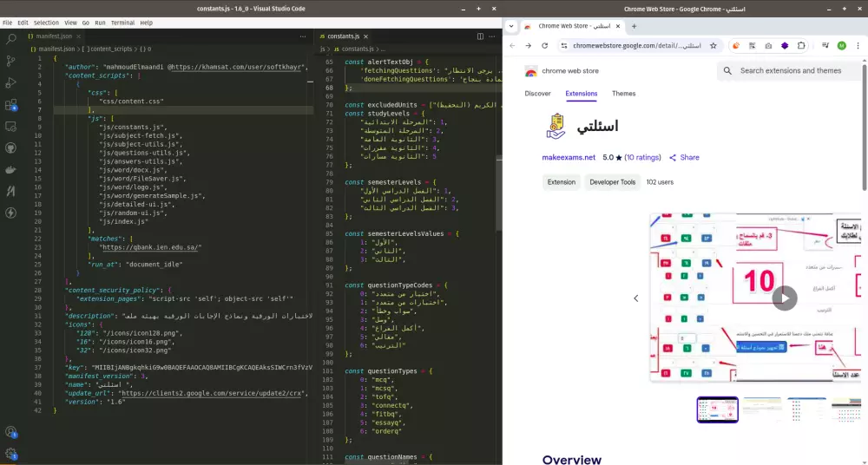
Task: Split the constants.js editor to the right
Action: point(480,36)
